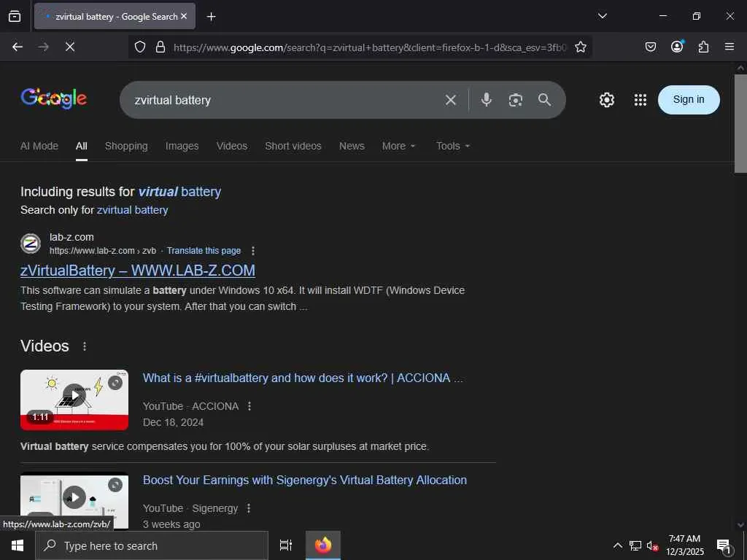Open What is a #virtualbattery video link

point(303,378)
